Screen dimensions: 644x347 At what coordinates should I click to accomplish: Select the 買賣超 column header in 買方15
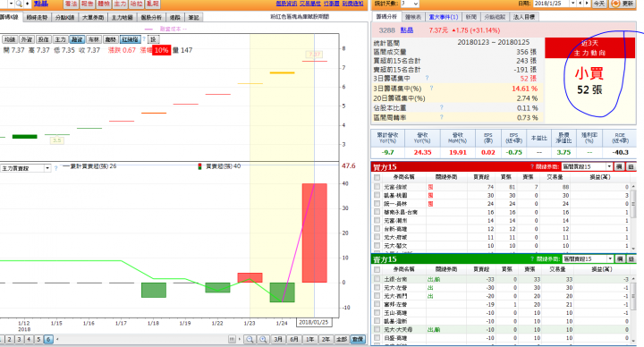(x=481, y=177)
